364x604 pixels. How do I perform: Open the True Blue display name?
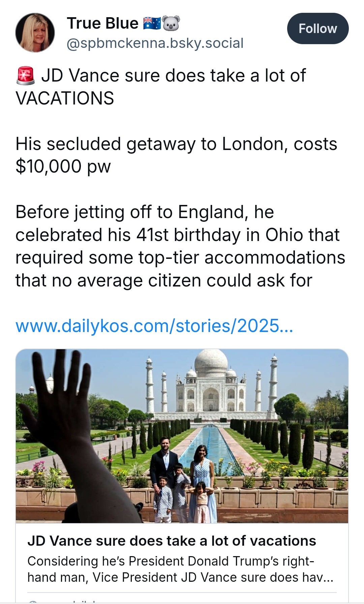point(102,23)
